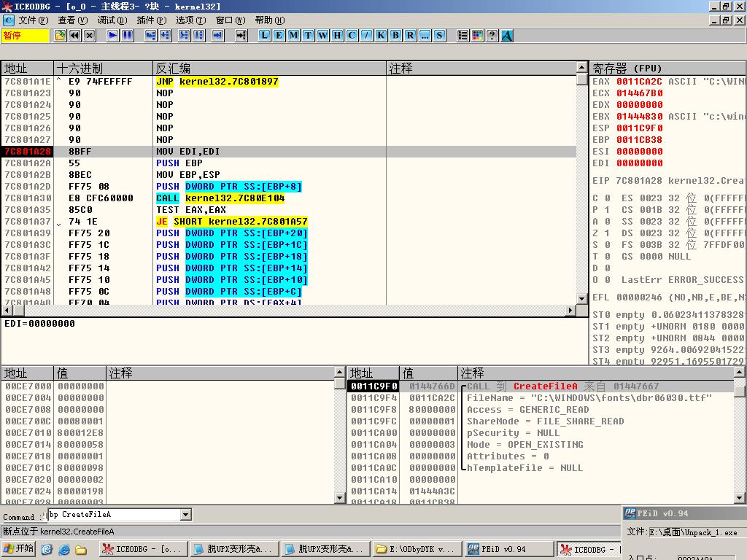
Task: Click the Help question mark icon
Action: point(492,35)
